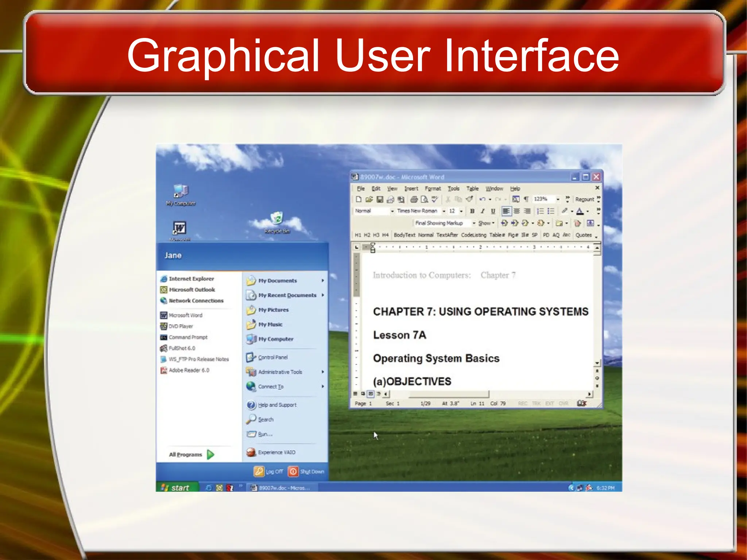Click the Document Map icon
The image size is (747, 560).
point(516,199)
